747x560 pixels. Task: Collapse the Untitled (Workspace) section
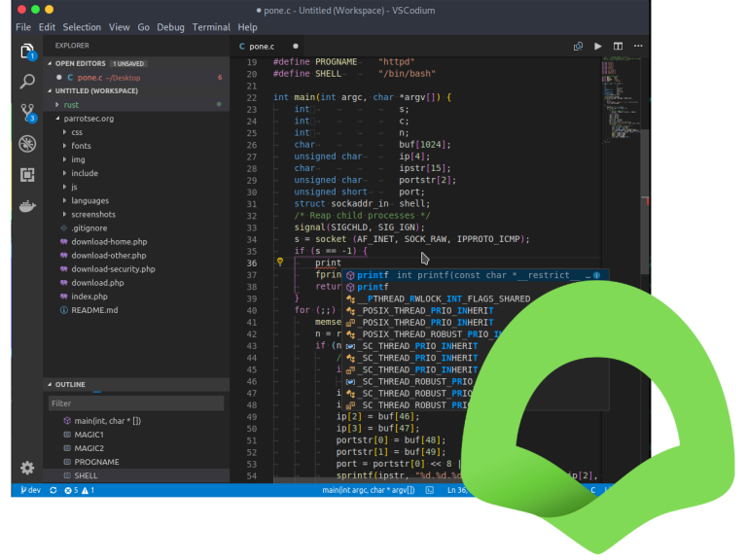[50, 90]
